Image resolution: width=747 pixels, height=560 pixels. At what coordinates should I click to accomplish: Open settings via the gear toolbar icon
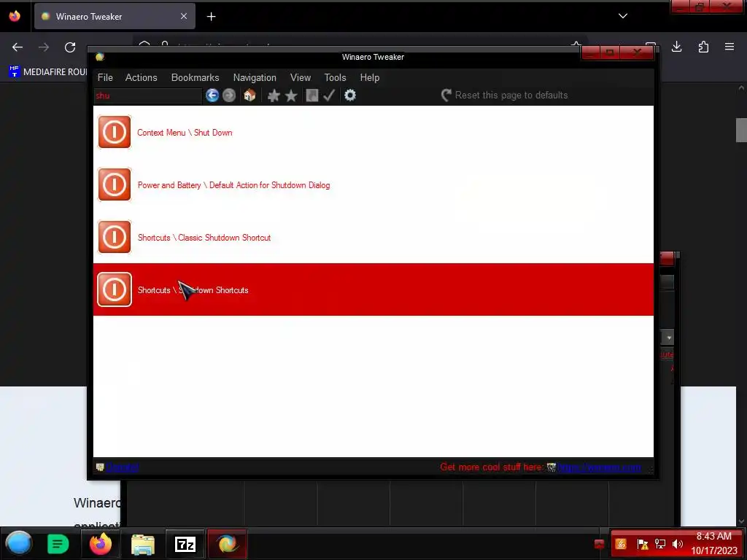point(350,96)
